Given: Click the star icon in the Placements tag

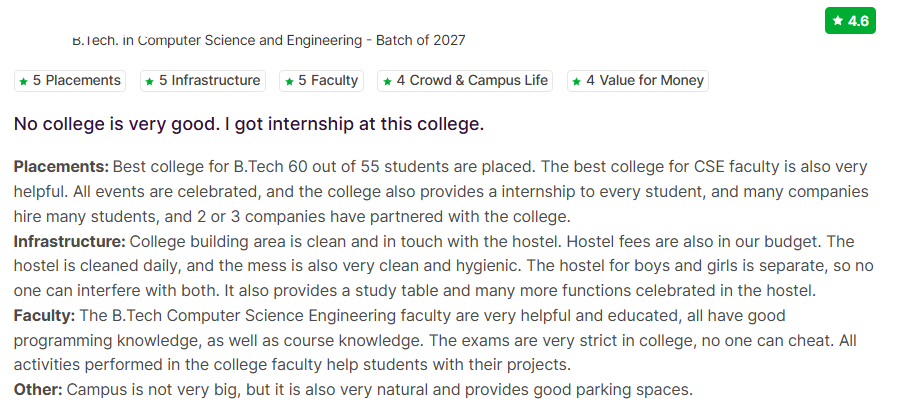Looking at the screenshot, I should (24, 81).
